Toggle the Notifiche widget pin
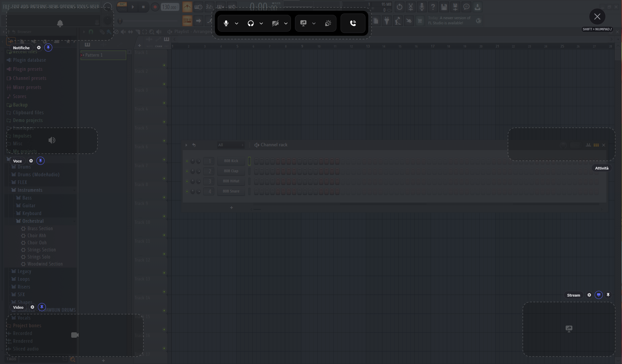Screen dimensions: 622x364 tap(48, 48)
